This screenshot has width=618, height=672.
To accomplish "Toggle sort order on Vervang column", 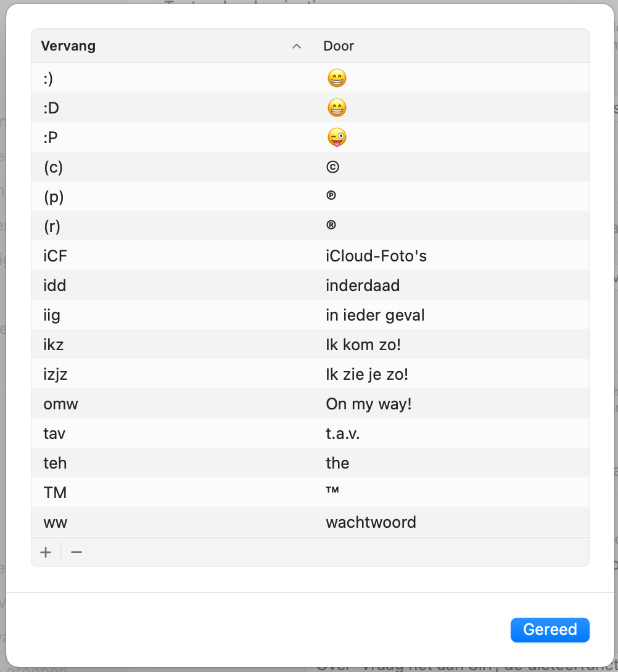I will pos(296,46).
